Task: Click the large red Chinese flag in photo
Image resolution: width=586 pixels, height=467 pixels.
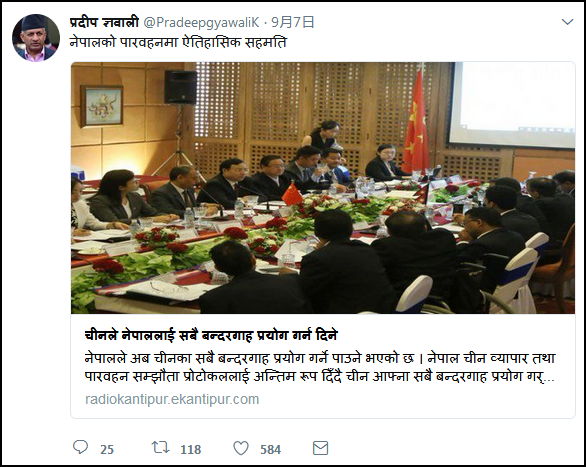Action: tap(416, 121)
